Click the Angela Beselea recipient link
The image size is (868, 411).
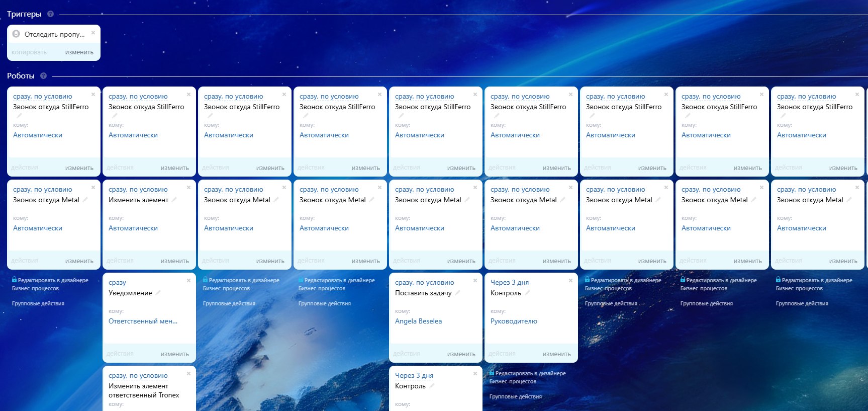418,321
